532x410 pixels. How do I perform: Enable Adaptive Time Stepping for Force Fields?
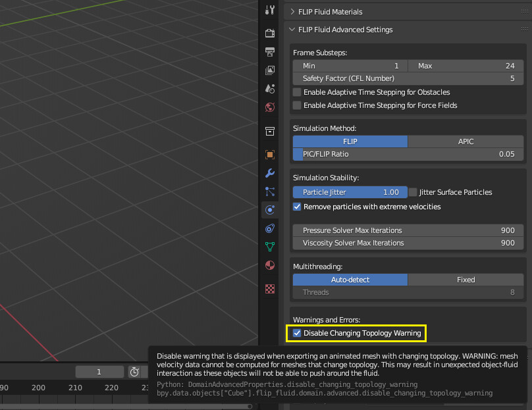click(297, 105)
